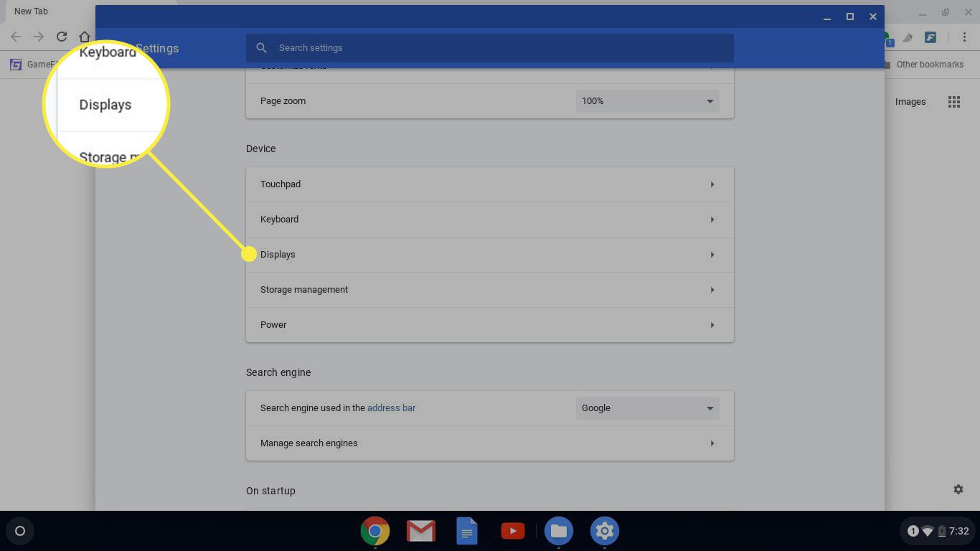Open the Keyboard settings row
Image resolution: width=980 pixels, height=551 pixels.
tap(489, 220)
